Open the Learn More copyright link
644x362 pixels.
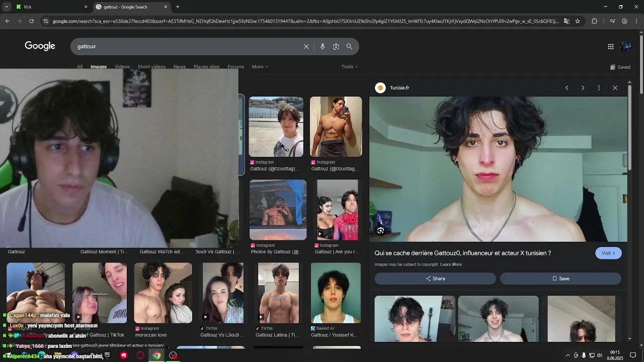click(x=451, y=264)
